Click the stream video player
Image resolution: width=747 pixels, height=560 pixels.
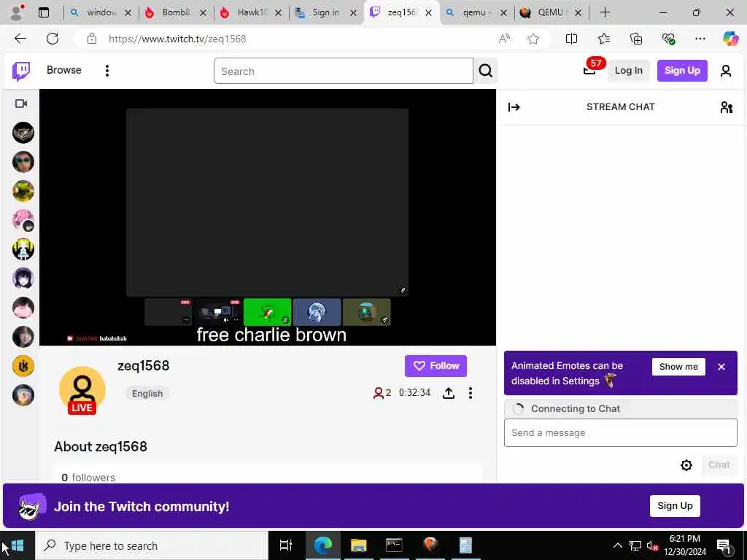pos(267,217)
